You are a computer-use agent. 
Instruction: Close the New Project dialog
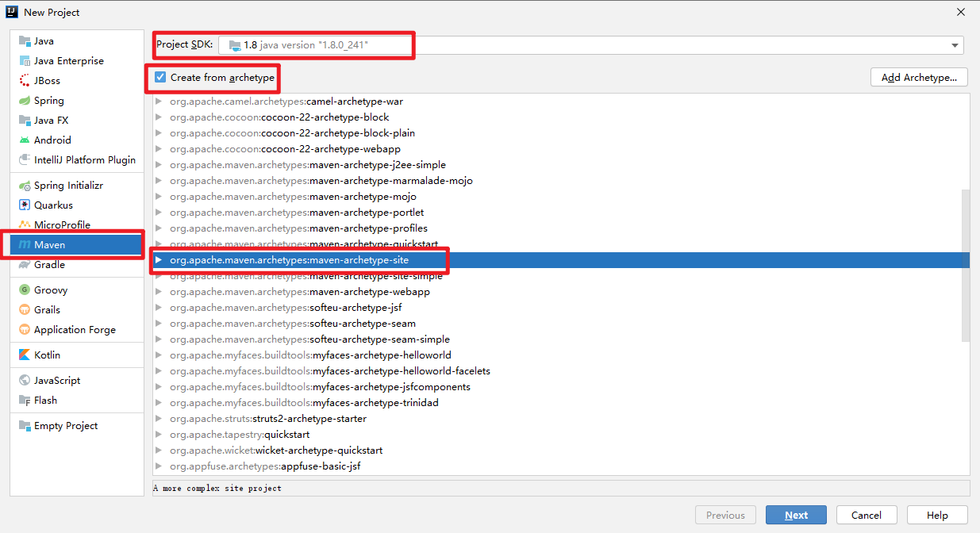tap(961, 12)
